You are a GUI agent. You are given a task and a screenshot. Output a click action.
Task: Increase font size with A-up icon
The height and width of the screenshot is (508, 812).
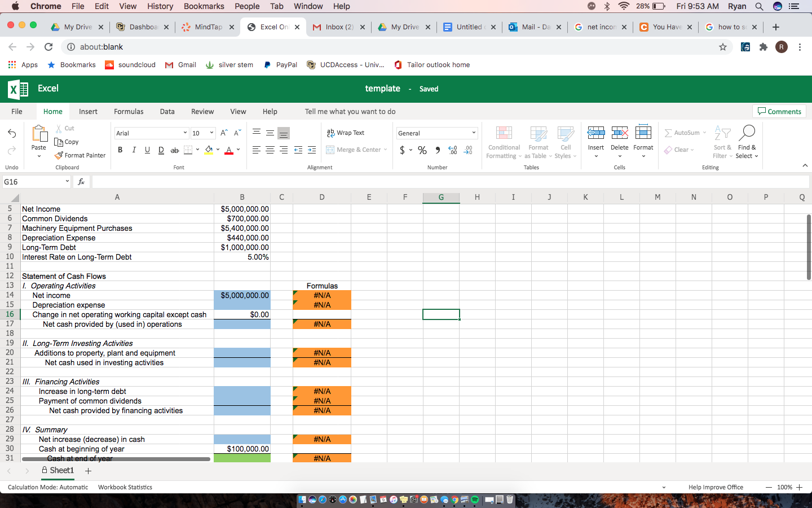pyautogui.click(x=224, y=133)
